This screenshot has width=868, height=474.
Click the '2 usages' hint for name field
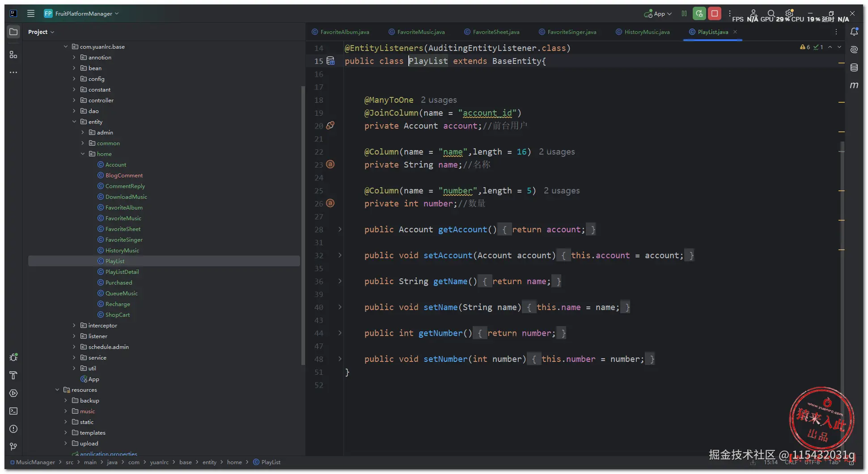(x=557, y=152)
